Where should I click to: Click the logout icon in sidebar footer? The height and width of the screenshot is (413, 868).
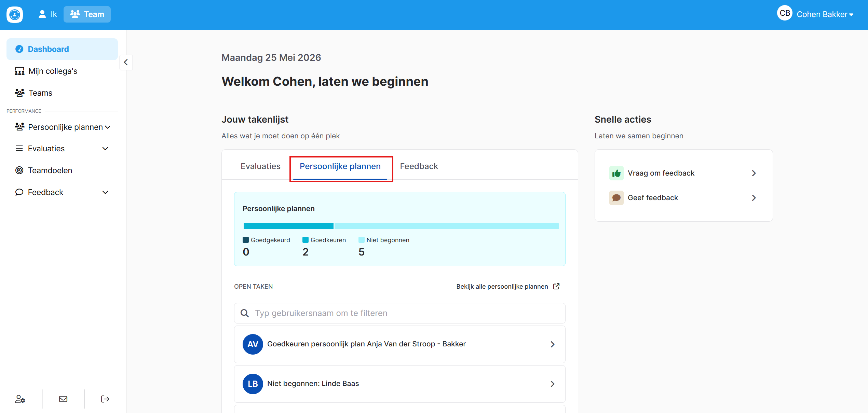tap(105, 399)
